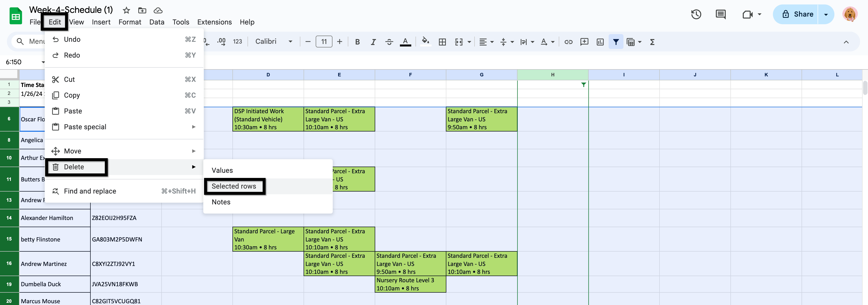Click the fill color paint bucket
Image resolution: width=868 pixels, height=305 pixels.
coord(425,42)
